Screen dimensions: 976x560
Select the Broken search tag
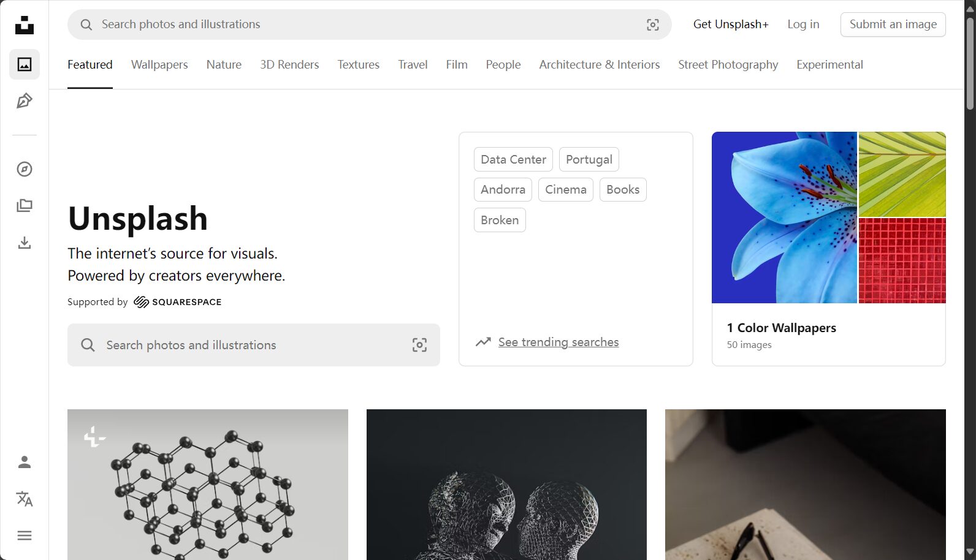click(500, 220)
